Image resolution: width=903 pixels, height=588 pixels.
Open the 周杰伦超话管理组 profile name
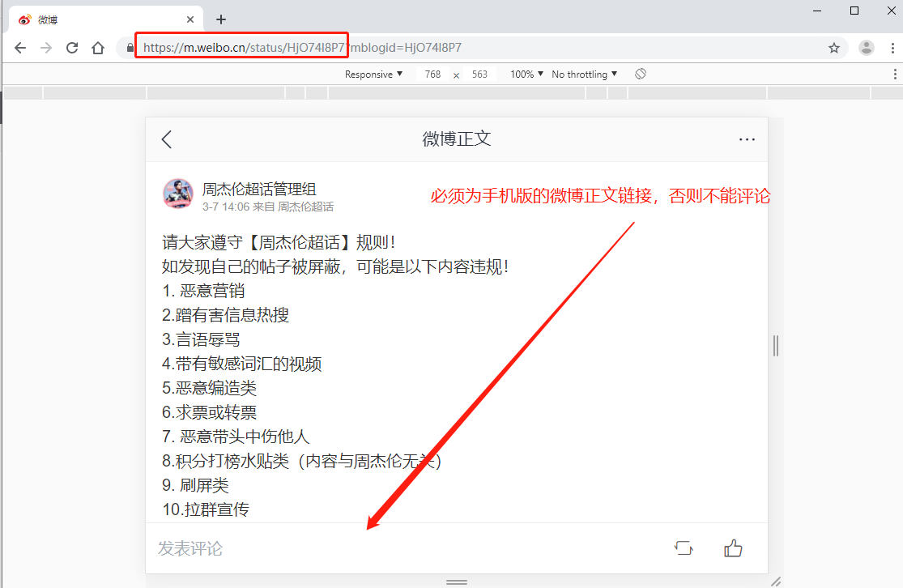click(x=259, y=189)
